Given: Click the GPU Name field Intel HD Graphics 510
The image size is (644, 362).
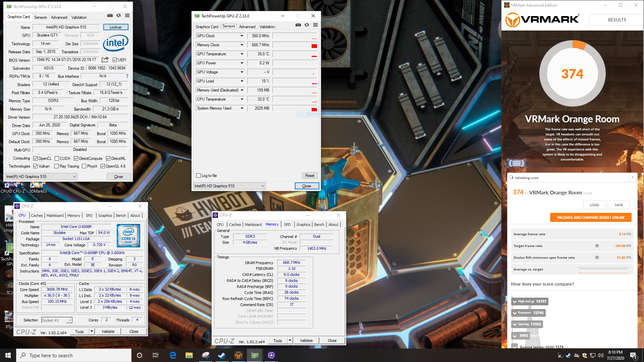Looking at the screenshot, I should pos(66,27).
